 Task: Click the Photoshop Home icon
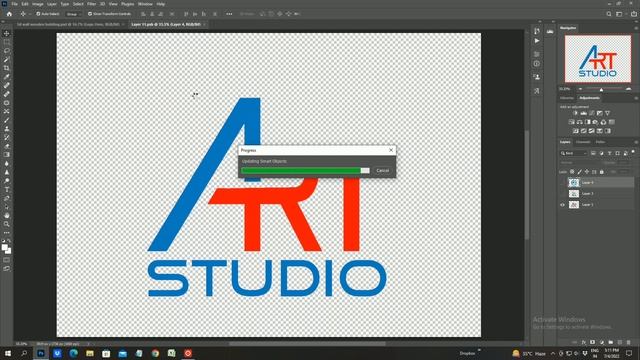click(x=9, y=14)
